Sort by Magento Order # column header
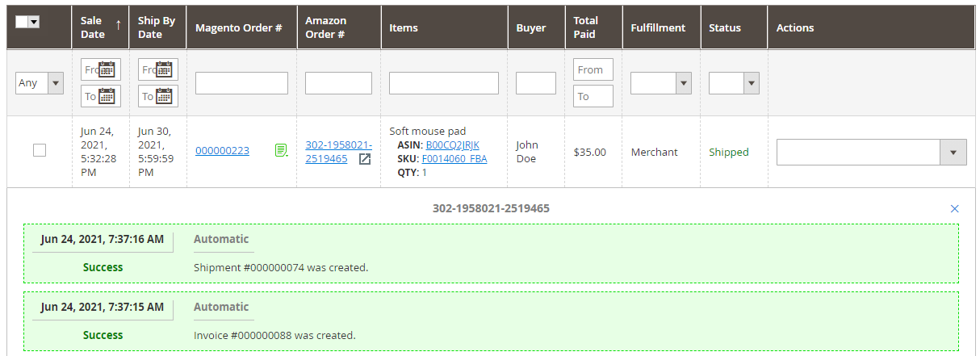Viewport: 980px width, 356px height. tap(238, 27)
